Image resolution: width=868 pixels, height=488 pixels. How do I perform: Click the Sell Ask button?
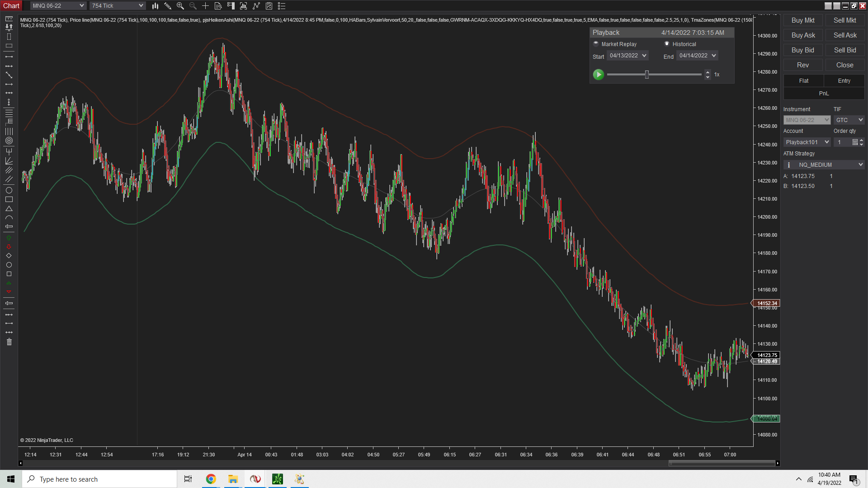pyautogui.click(x=844, y=35)
